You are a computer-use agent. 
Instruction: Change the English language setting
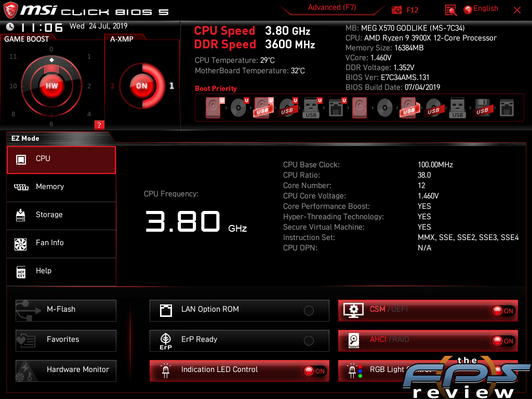click(x=481, y=9)
